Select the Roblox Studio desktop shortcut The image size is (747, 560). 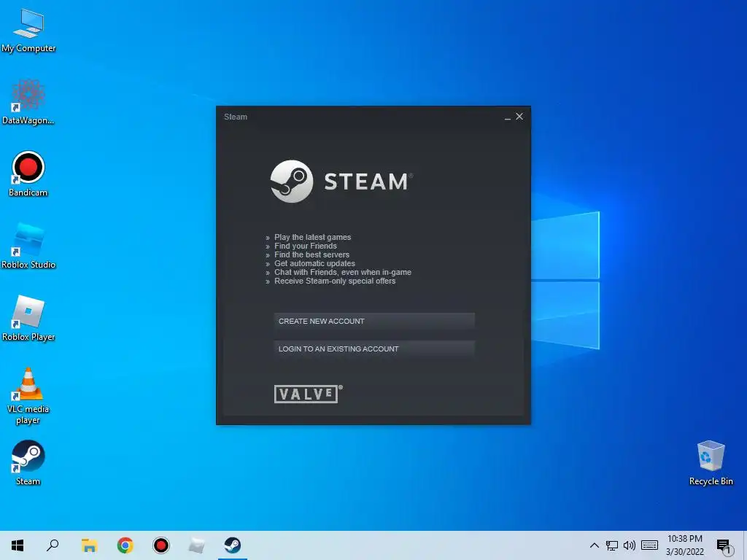click(28, 246)
